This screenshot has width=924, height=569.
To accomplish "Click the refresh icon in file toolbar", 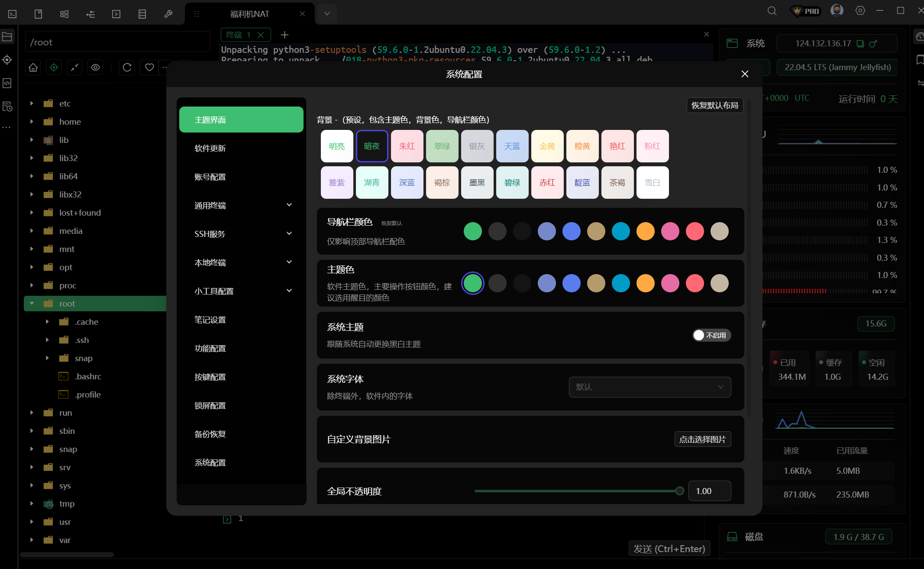I will (x=127, y=68).
